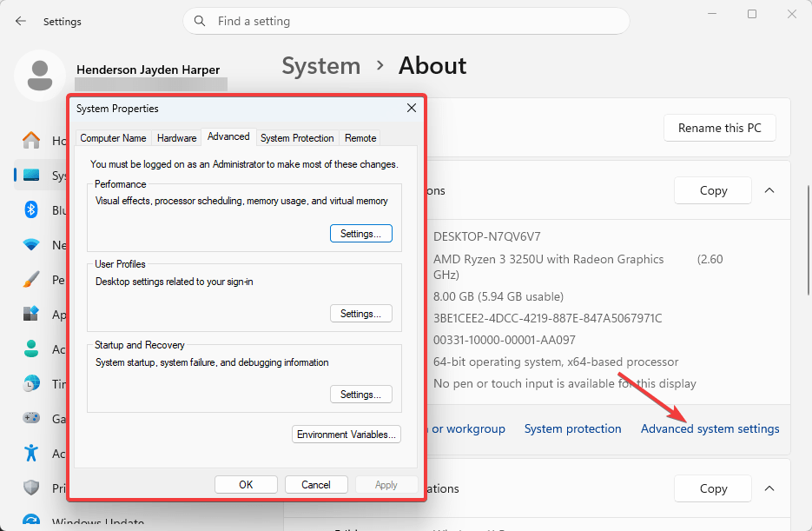812x531 pixels.
Task: Select the Privacy shield icon
Action: point(31,488)
